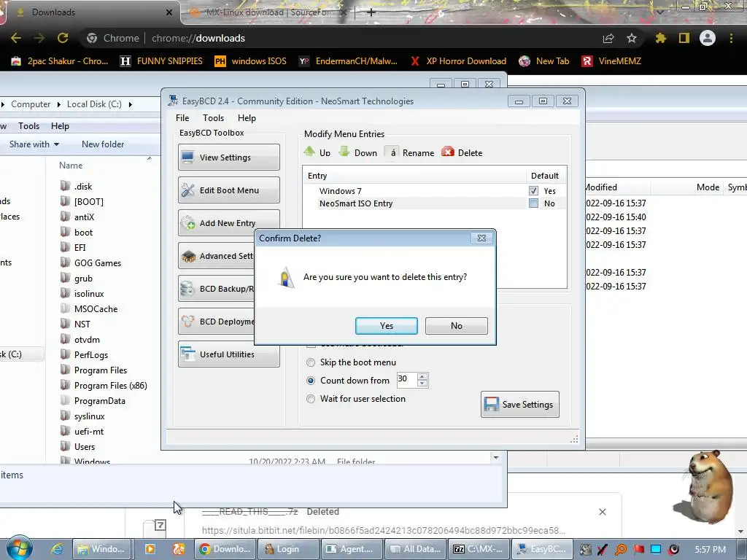Image resolution: width=747 pixels, height=560 pixels.
Task: Click the Save Settings button
Action: (x=519, y=404)
